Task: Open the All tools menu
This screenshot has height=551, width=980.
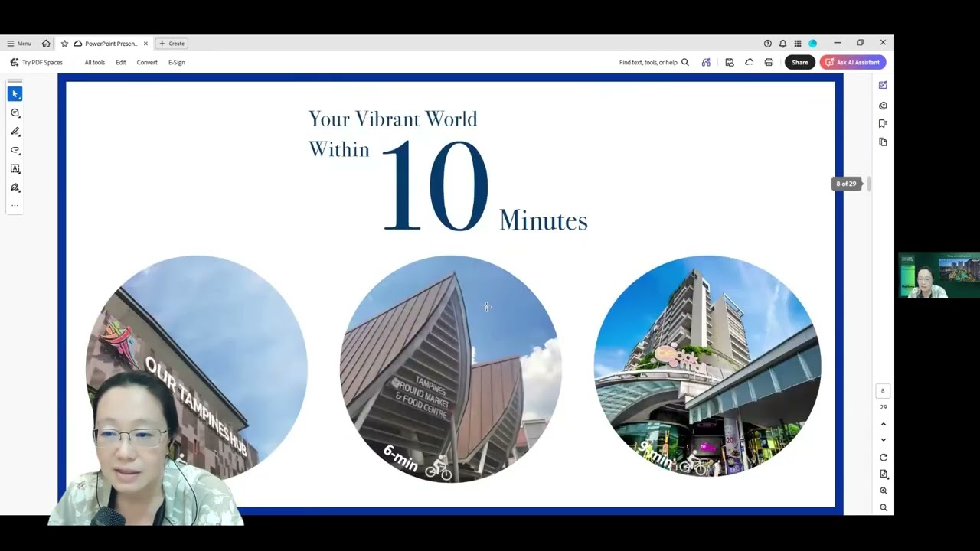Action: 95,62
